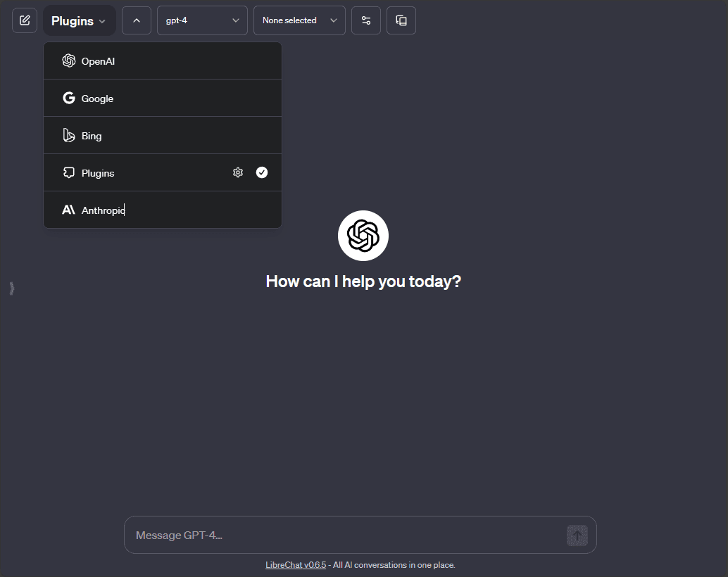The height and width of the screenshot is (577, 728).
Task: Click the checkmark beside Plugins
Action: (262, 172)
